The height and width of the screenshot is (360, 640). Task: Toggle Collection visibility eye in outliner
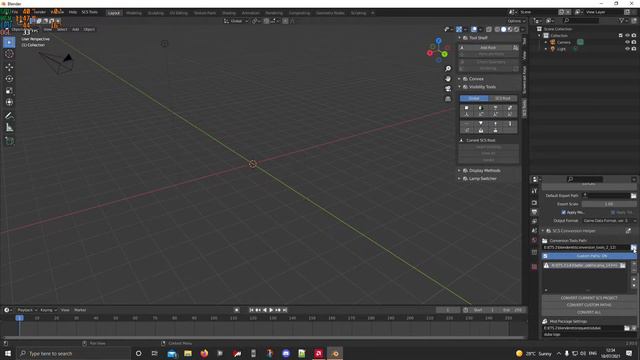pyautogui.click(x=627, y=36)
